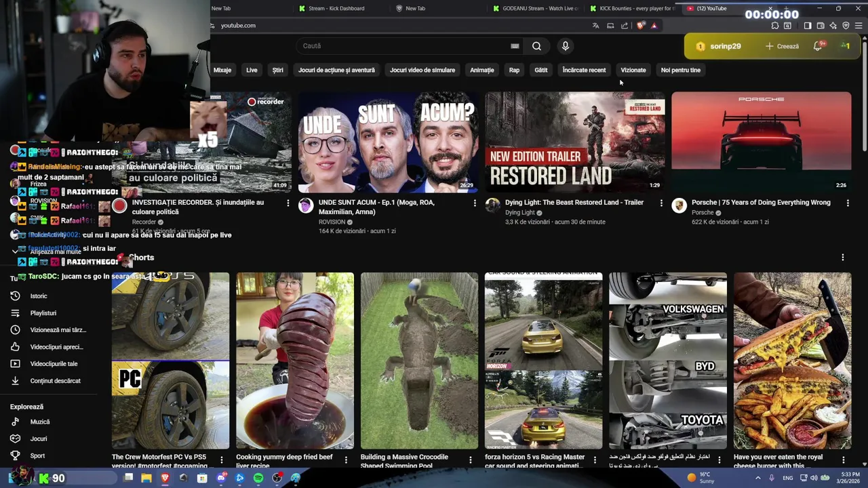Viewport: 868px width, 488px height.
Task: Select the Jocuri video de simulare chip
Action: (x=422, y=70)
